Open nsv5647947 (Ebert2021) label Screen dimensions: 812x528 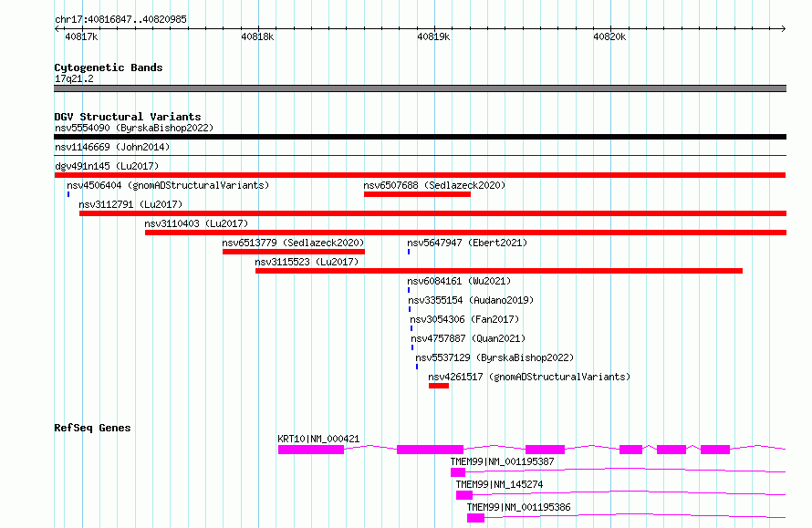(x=467, y=243)
